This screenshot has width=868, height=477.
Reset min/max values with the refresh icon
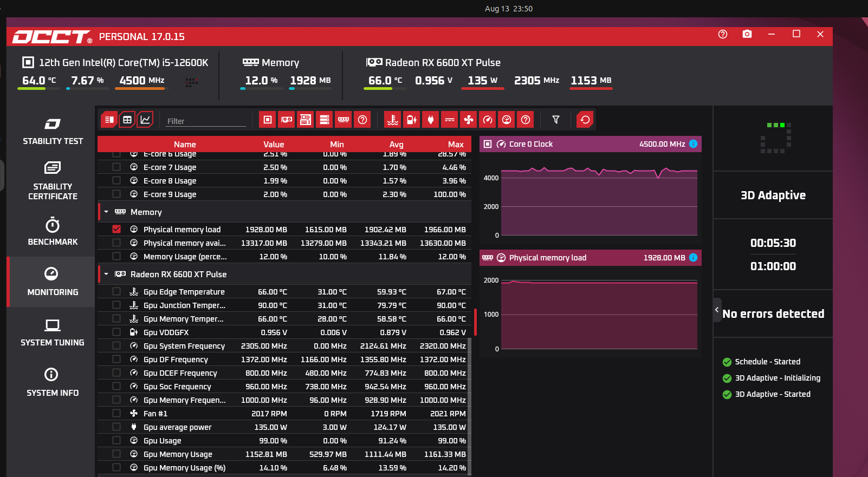585,120
